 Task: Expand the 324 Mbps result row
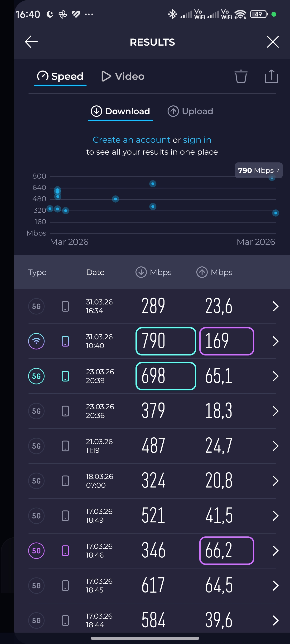click(x=275, y=481)
